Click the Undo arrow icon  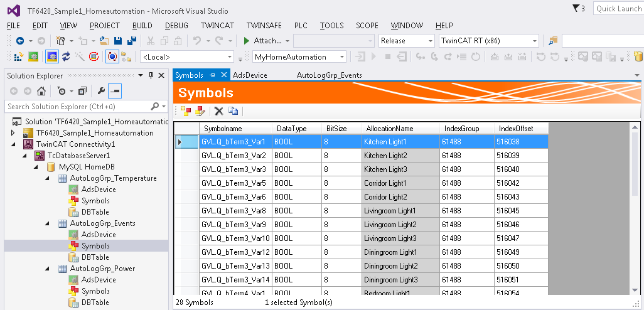click(197, 41)
